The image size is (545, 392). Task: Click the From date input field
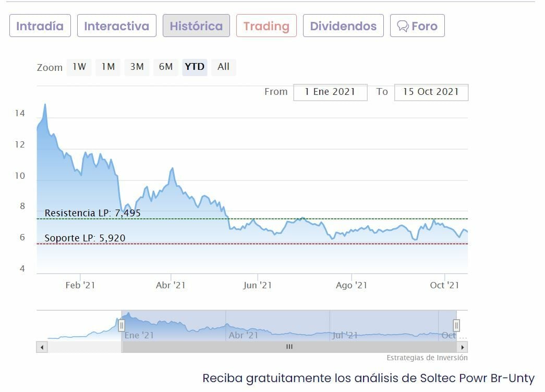330,92
